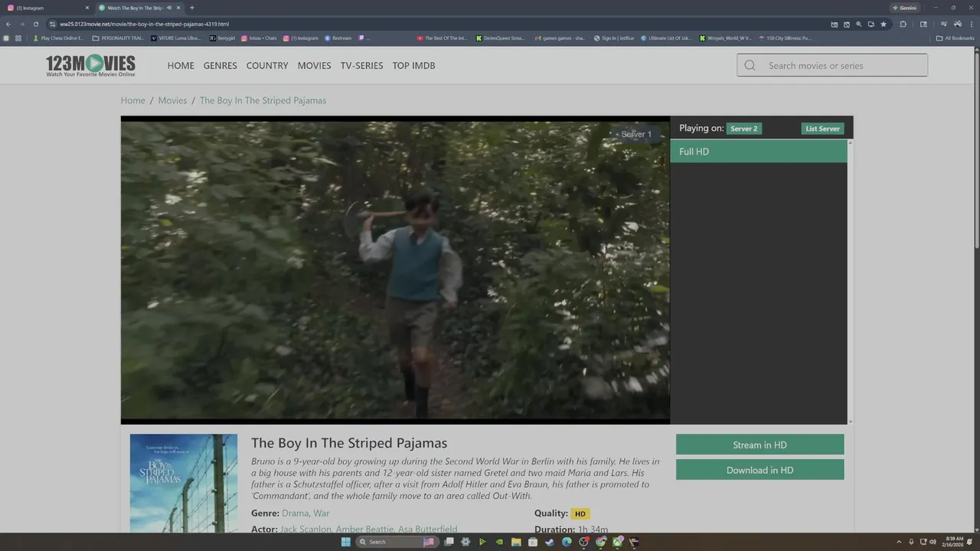Screen dimensions: 980x551
Task: Open Play Chess Online bookmark
Action: [58, 37]
